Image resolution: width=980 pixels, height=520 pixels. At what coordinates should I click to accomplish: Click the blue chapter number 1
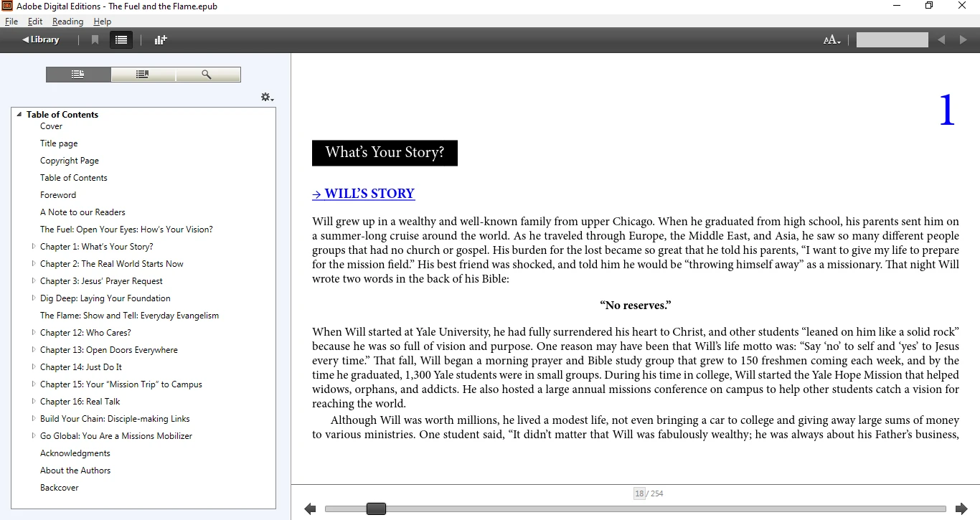point(947,110)
